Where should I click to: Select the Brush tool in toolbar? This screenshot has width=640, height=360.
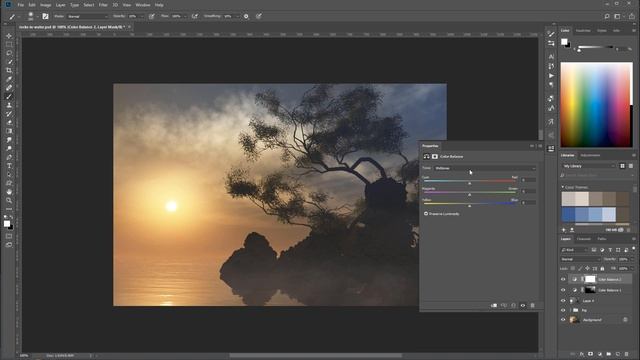9,96
